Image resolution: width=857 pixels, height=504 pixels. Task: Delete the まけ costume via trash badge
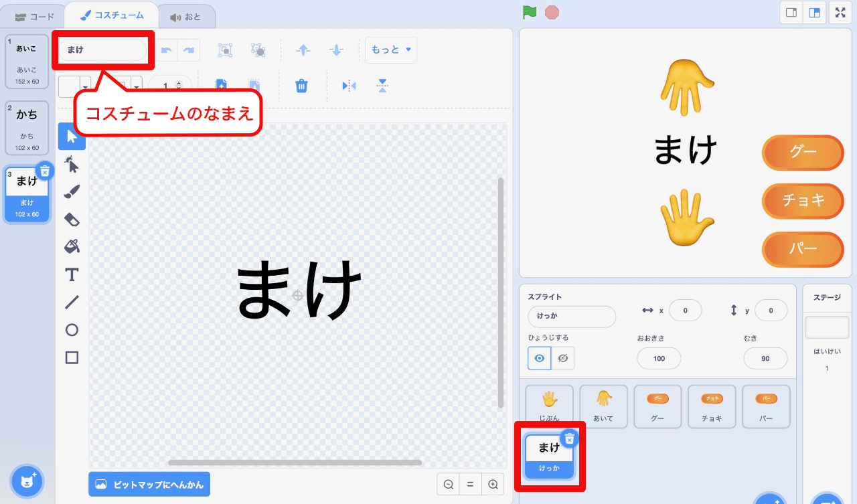click(44, 171)
